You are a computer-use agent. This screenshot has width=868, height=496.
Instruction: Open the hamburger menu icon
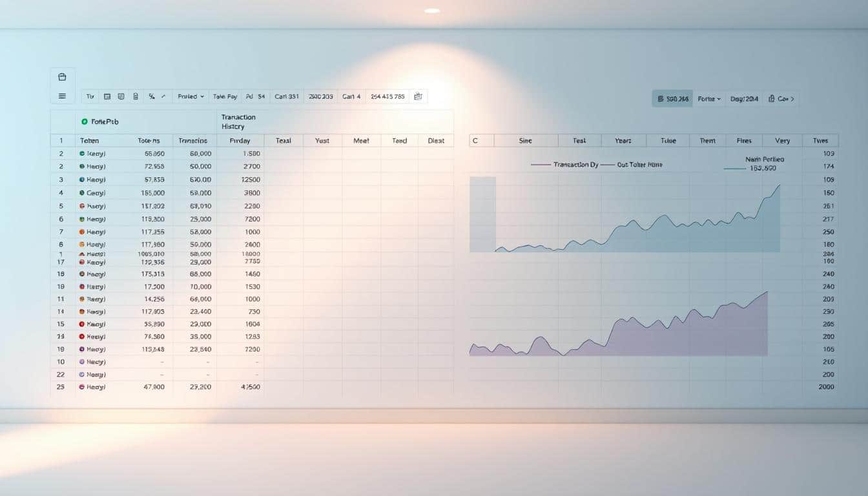62,96
